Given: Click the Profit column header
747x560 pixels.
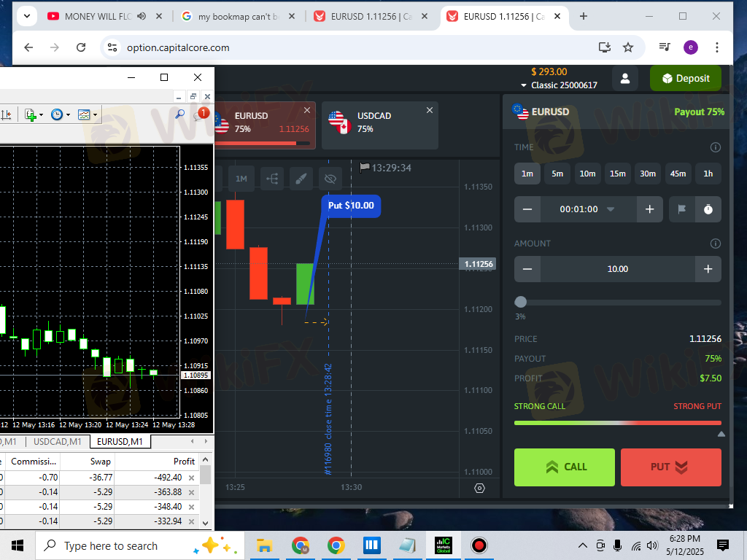Looking at the screenshot, I should click(x=184, y=462).
